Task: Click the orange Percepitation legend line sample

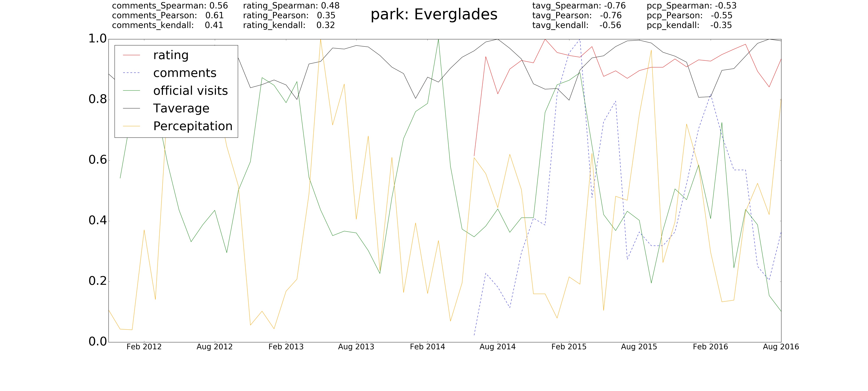Action: click(x=132, y=126)
